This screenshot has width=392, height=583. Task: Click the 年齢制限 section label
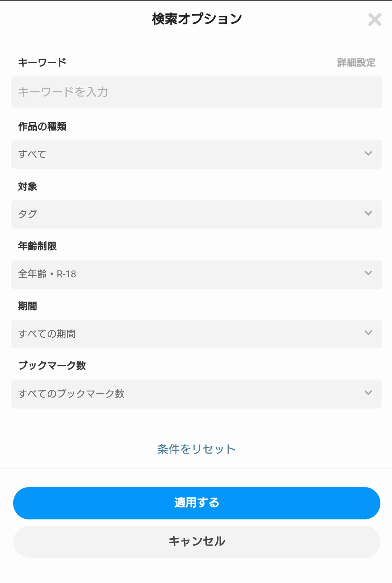coord(37,246)
